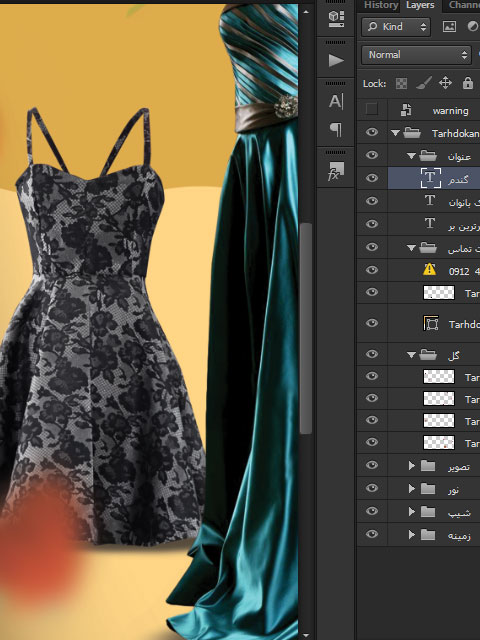
Task: Click the T thumbnail of بانوان text layer
Action: click(430, 200)
